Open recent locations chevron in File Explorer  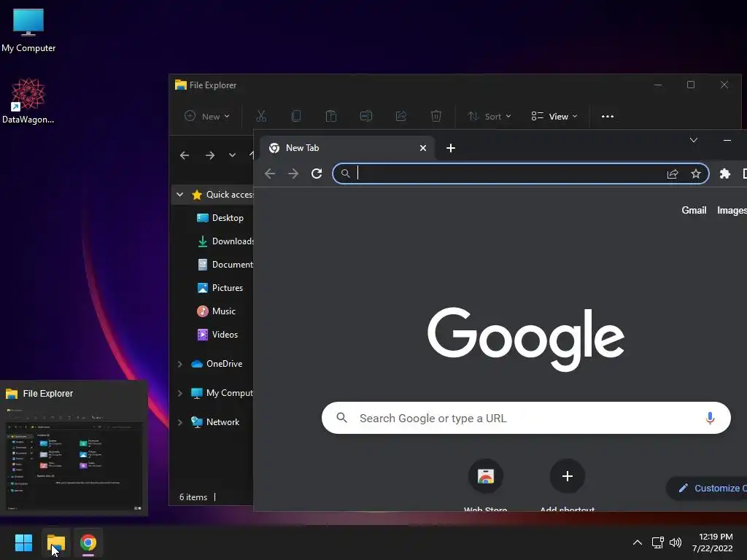[x=232, y=155]
